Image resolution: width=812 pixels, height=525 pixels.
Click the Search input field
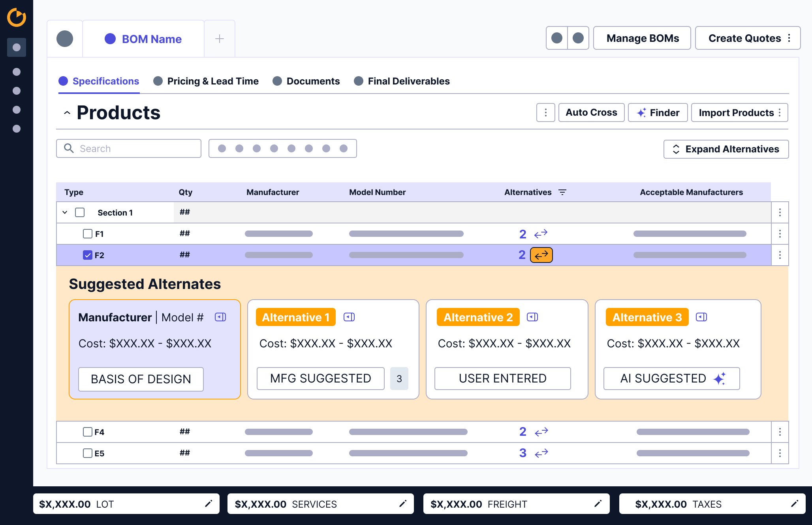[134, 149]
